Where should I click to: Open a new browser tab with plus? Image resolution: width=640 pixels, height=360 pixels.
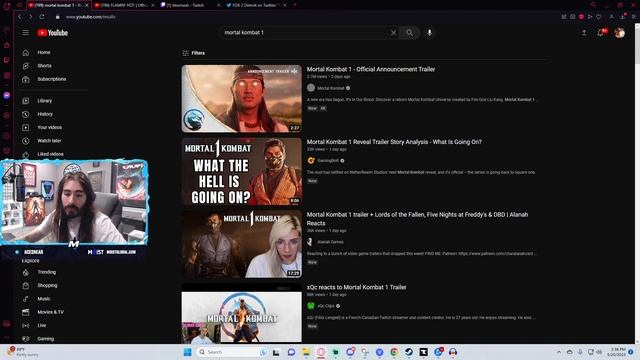coord(295,5)
